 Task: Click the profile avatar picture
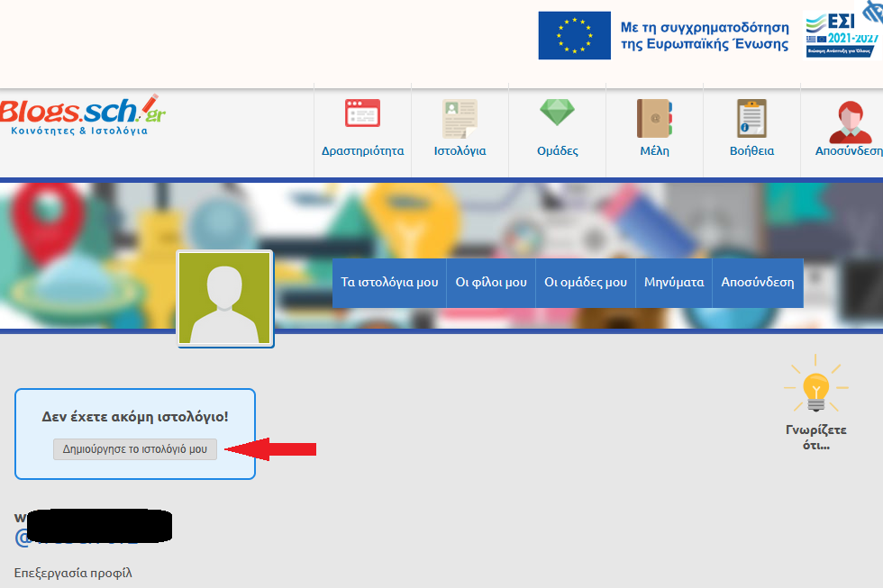tap(224, 298)
